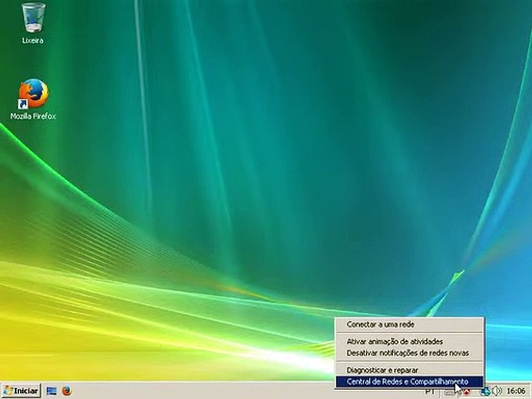The width and height of the screenshot is (532, 399).
Task: Select Ativar animação de atividades
Action: (409, 341)
